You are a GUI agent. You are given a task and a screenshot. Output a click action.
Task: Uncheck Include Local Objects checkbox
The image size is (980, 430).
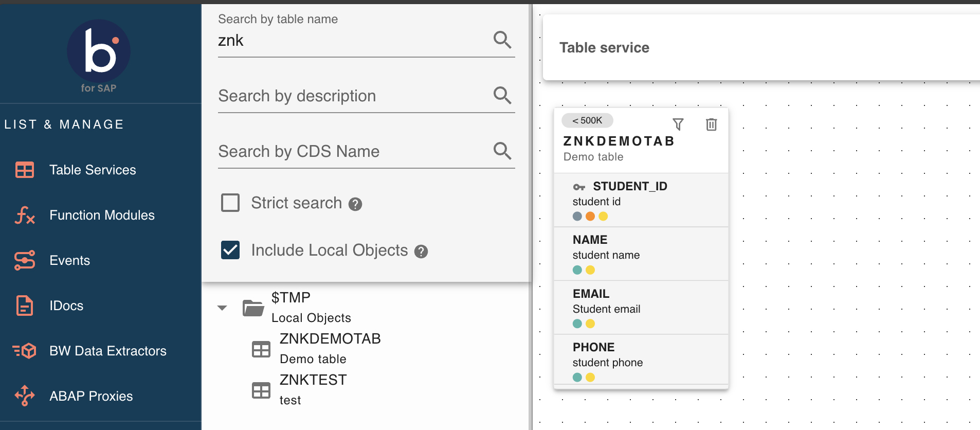(230, 250)
